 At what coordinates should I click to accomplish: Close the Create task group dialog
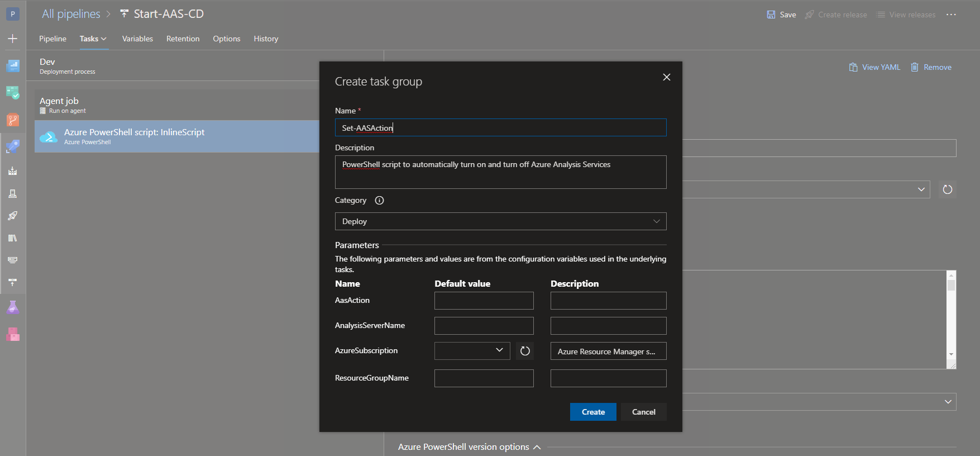click(666, 77)
